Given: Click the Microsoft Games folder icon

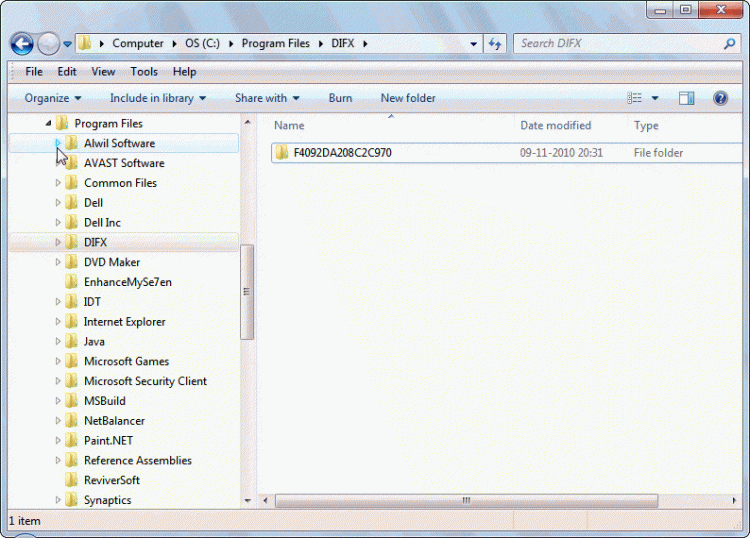Looking at the screenshot, I should click(x=71, y=361).
